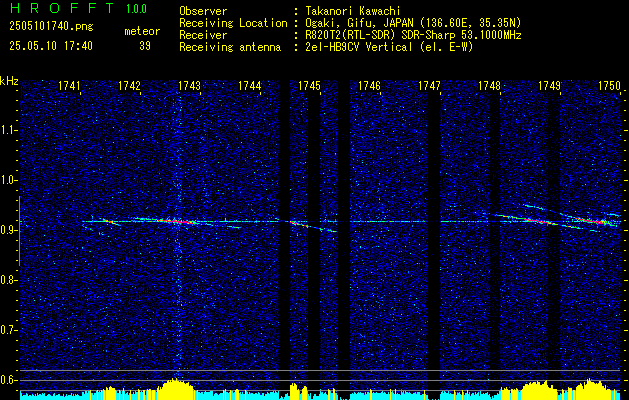
Task: Click the Receiving antenna label
Action: click(230, 47)
